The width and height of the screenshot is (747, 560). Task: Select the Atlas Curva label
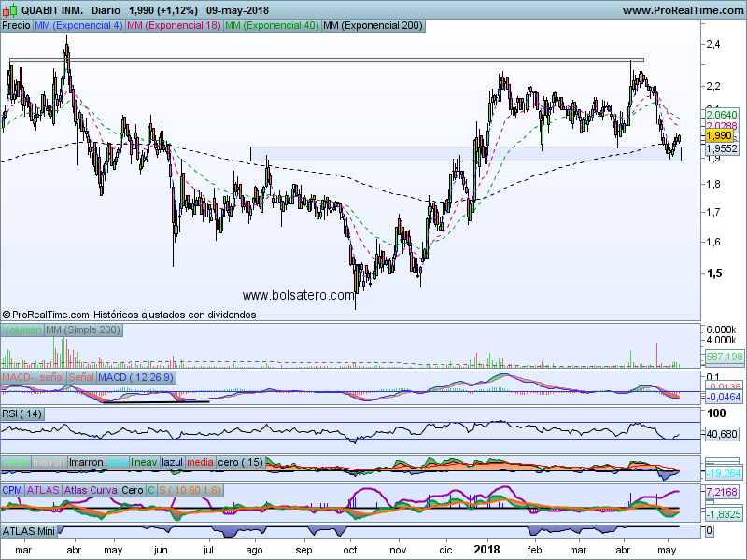tap(91, 490)
